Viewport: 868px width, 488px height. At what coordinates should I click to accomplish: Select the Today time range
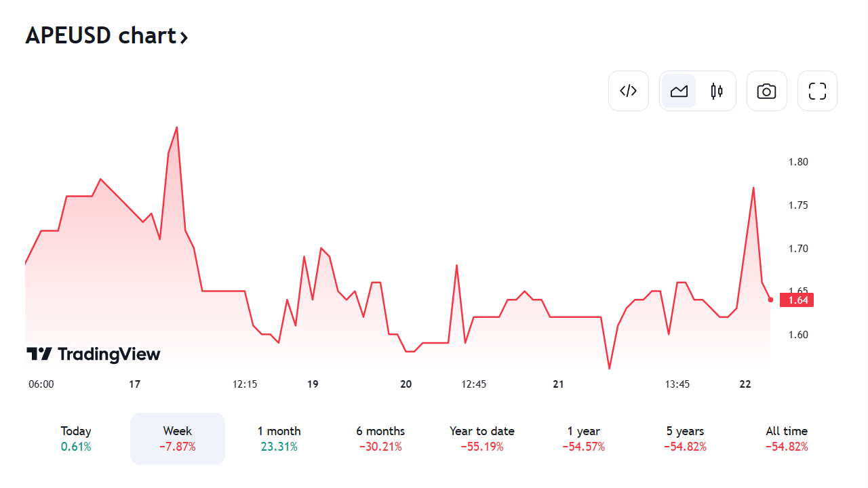pos(76,439)
